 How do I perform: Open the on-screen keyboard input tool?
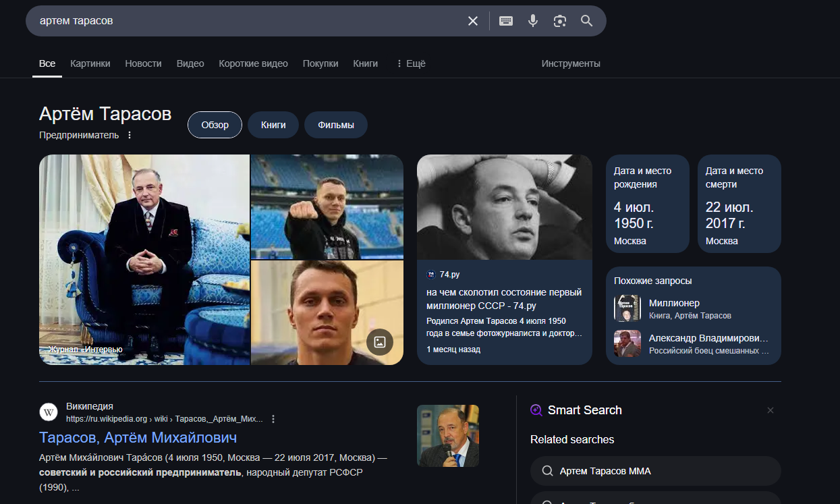(506, 21)
